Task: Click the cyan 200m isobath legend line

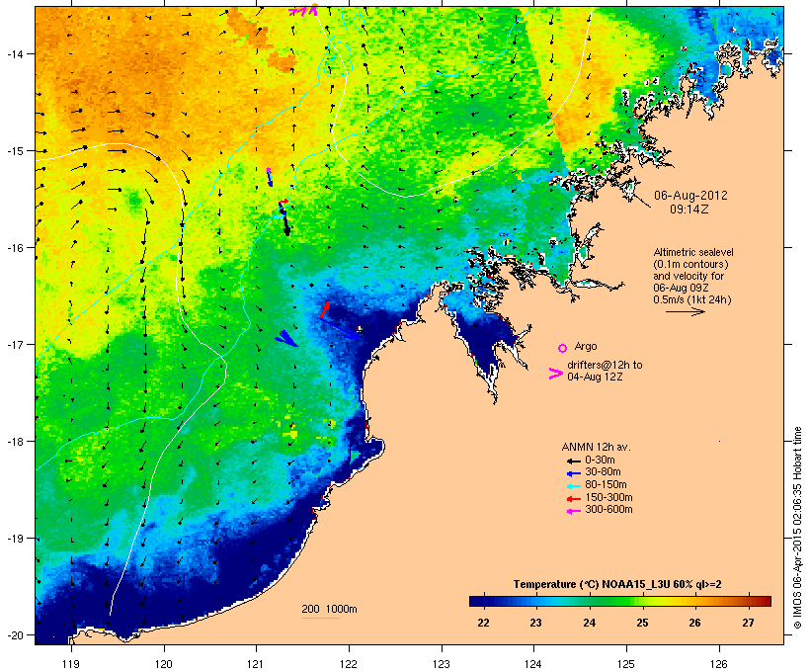Action: pyautogui.click(x=321, y=618)
